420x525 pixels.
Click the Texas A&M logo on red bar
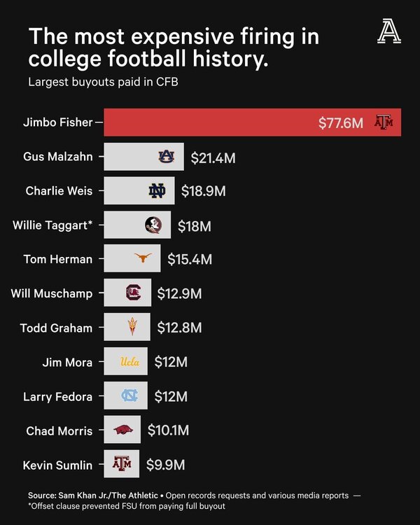click(384, 122)
